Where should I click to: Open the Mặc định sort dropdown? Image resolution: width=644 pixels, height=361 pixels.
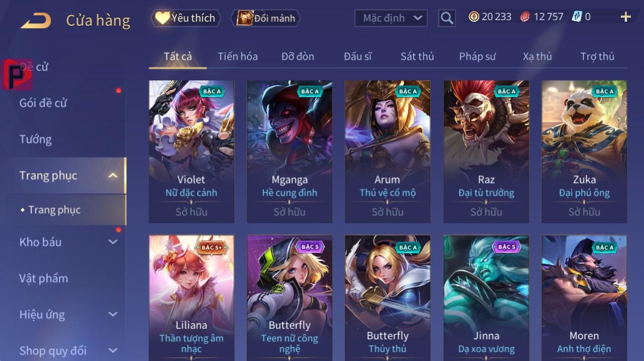(x=391, y=18)
